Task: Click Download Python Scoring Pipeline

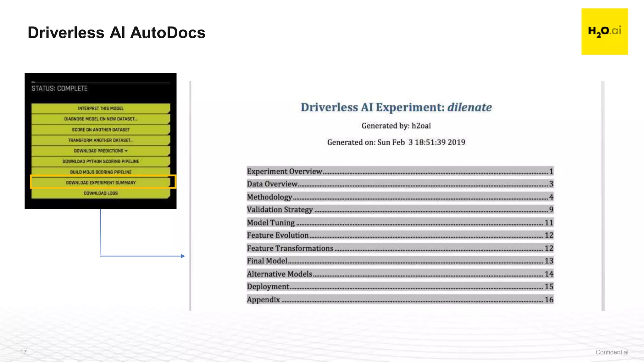Action: pos(101,162)
